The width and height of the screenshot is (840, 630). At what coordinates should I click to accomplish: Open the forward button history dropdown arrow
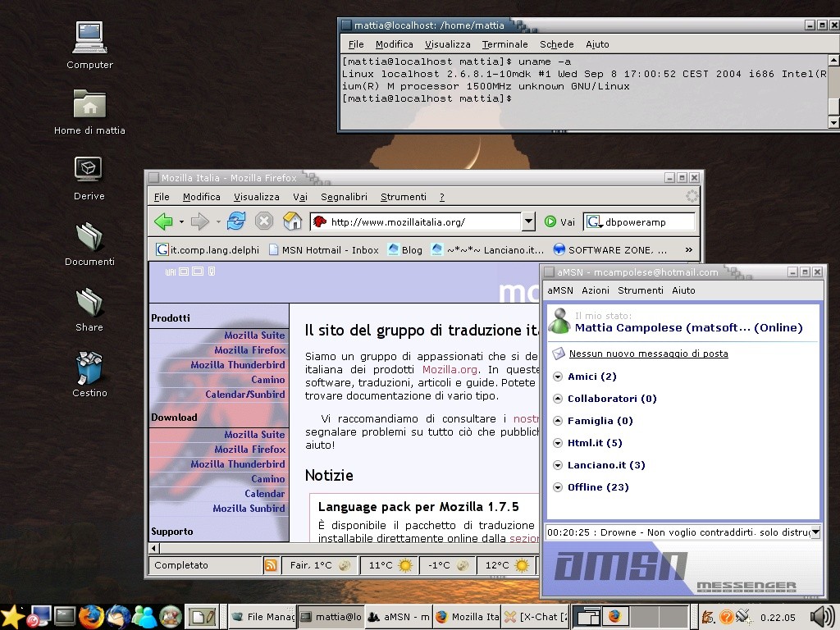point(218,221)
